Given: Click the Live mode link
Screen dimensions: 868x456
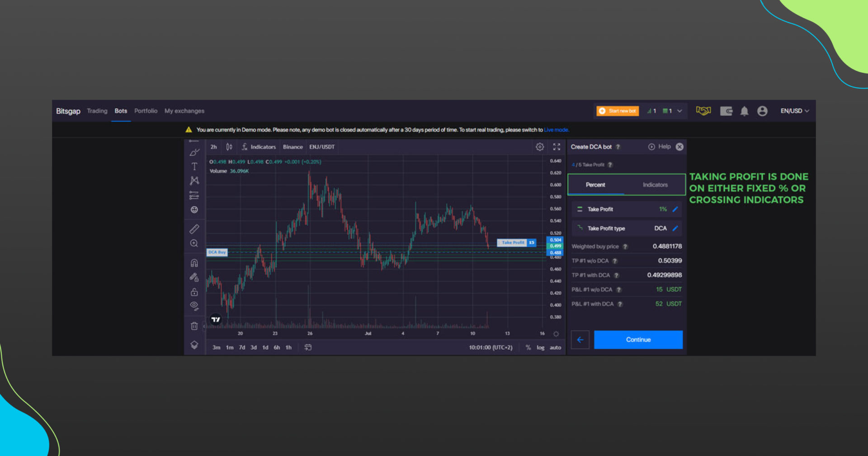Looking at the screenshot, I should click(556, 130).
